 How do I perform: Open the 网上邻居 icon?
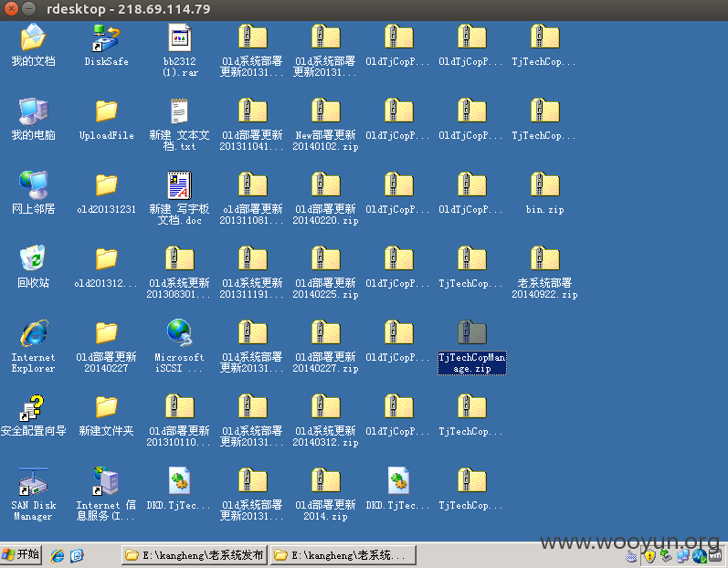[x=34, y=193]
